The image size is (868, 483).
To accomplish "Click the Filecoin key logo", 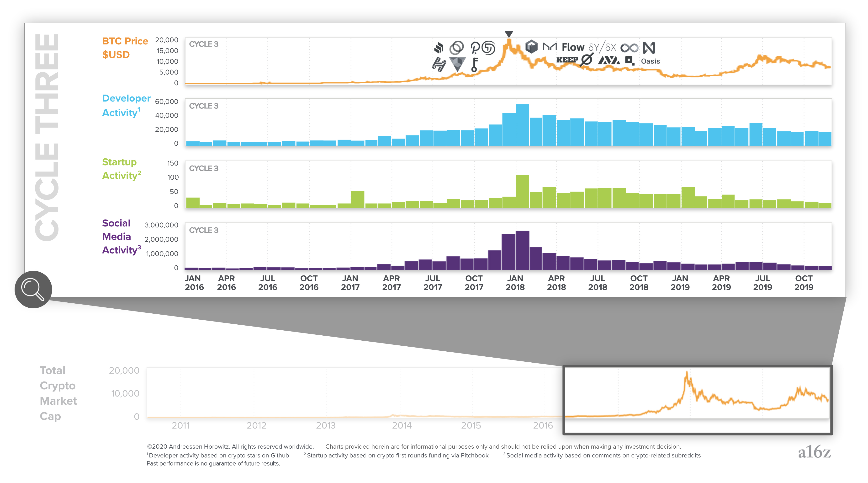I will pos(474,65).
